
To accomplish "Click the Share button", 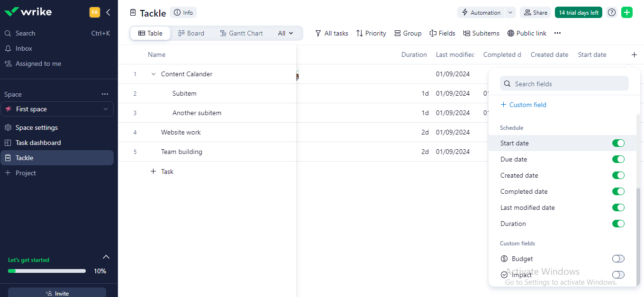I will tap(535, 12).
